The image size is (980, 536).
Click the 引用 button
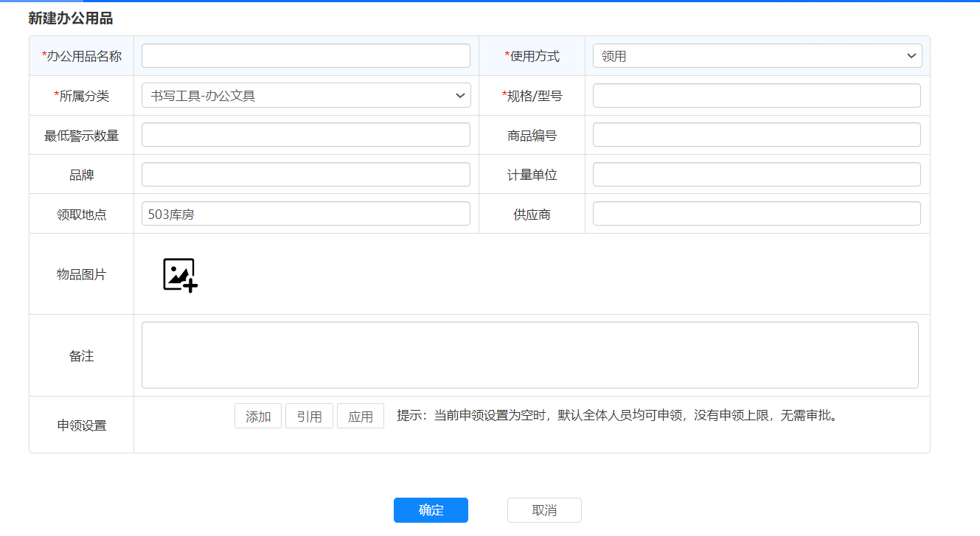coord(309,417)
